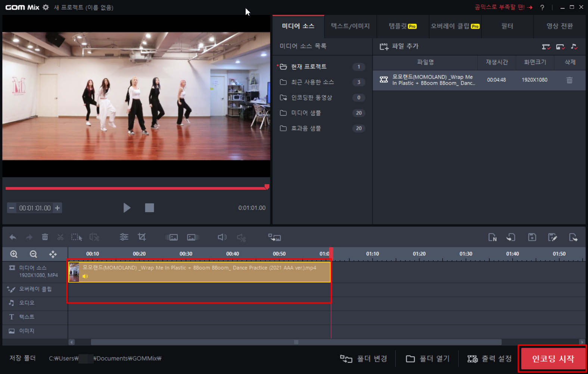Image resolution: width=588 pixels, height=374 pixels.
Task: Click the 인코딩 시작 button
Action: (x=553, y=359)
